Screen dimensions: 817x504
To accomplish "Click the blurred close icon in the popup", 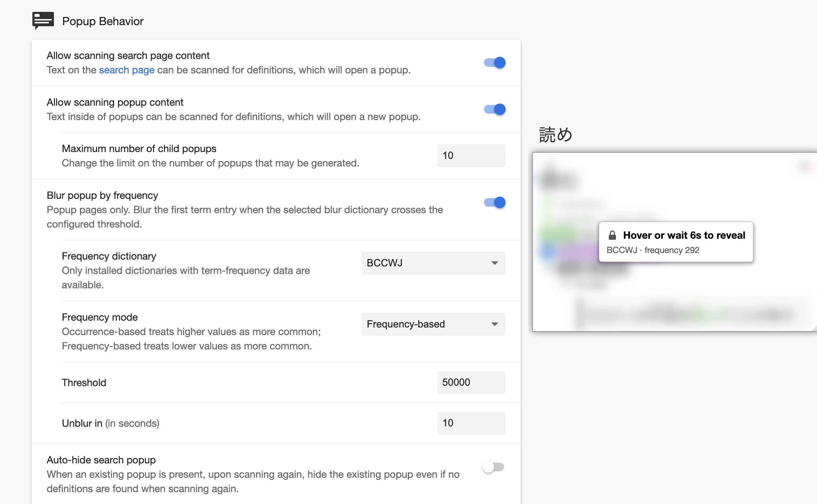I will (805, 166).
